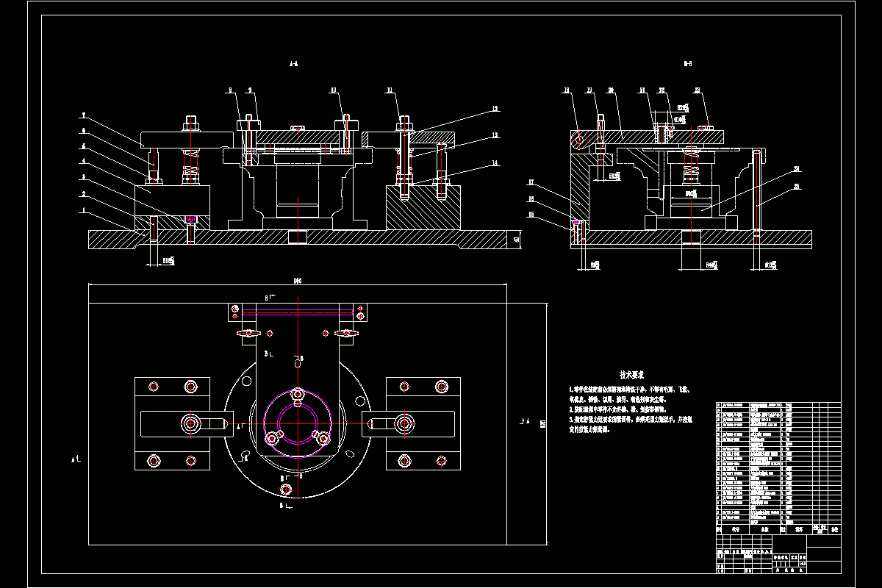The width and height of the screenshot is (882, 588).
Task: Click part callout number 5
Action: pyautogui.click(x=84, y=146)
